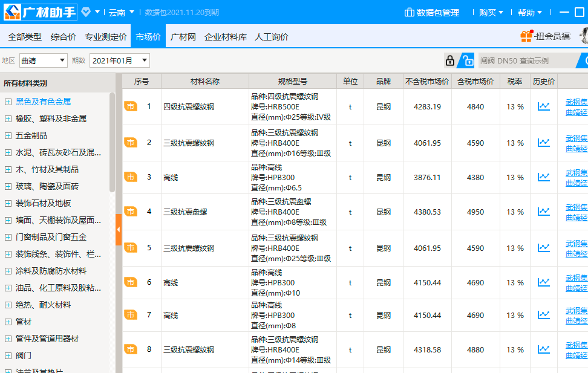Open the 帮助 menu
Viewport: 588px width, 373px height.
tap(530, 12)
